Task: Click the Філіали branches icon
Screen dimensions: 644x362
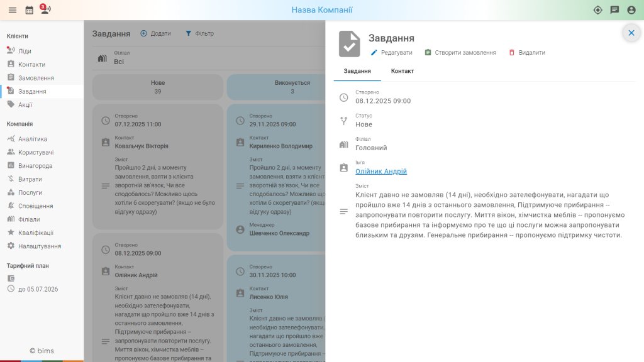Action: 11,219
